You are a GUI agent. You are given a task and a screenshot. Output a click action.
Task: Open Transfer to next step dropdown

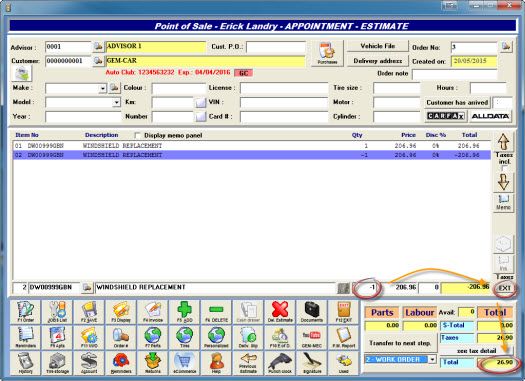click(432, 360)
